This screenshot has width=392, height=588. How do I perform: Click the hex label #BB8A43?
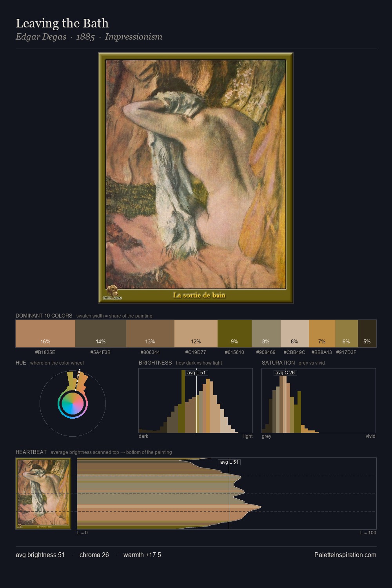[321, 352]
